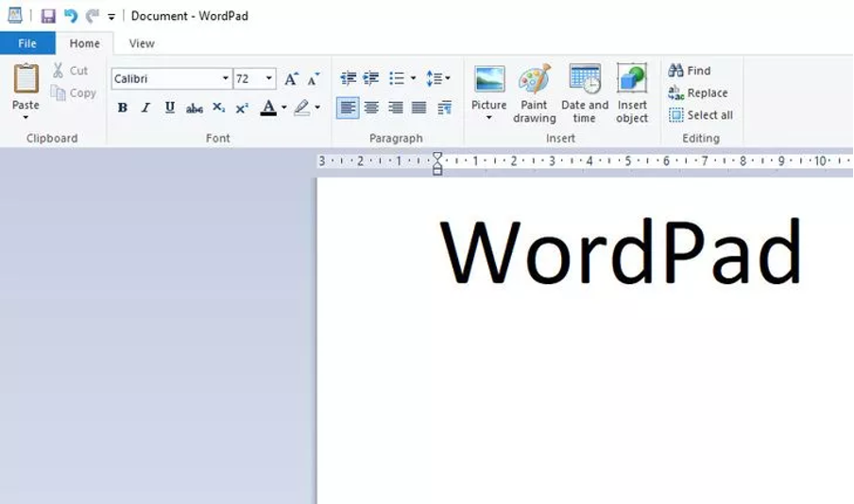Justify the text
The width and height of the screenshot is (854, 504).
click(418, 108)
